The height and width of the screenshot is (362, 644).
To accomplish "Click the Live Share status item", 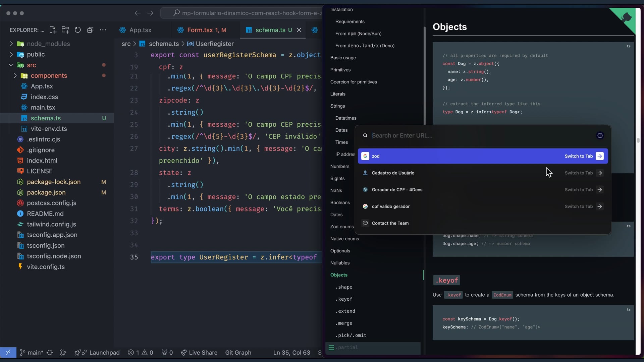I will tap(199, 352).
